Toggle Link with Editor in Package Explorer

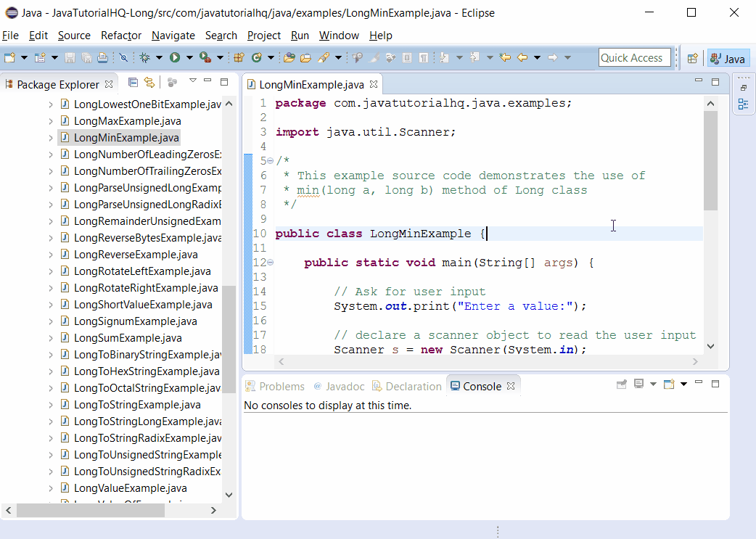pyautogui.click(x=148, y=83)
